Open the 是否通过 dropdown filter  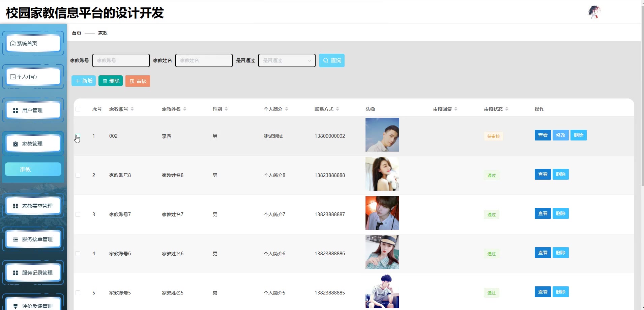point(287,60)
